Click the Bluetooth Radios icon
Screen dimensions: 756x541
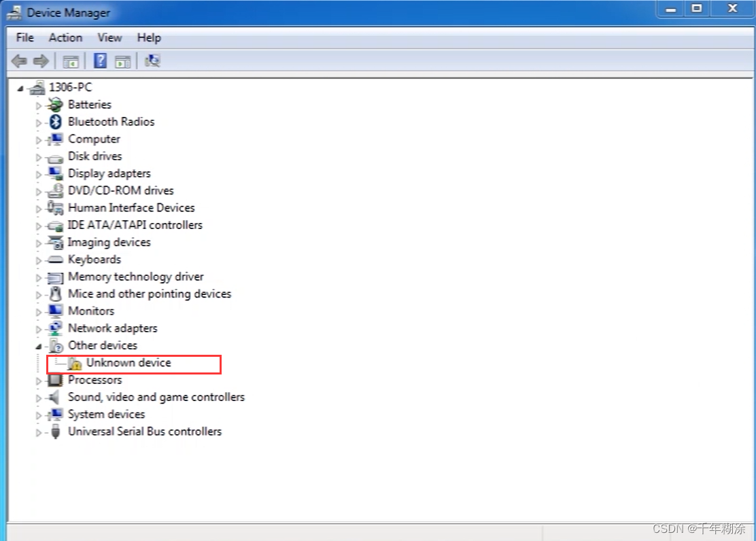[56, 122]
